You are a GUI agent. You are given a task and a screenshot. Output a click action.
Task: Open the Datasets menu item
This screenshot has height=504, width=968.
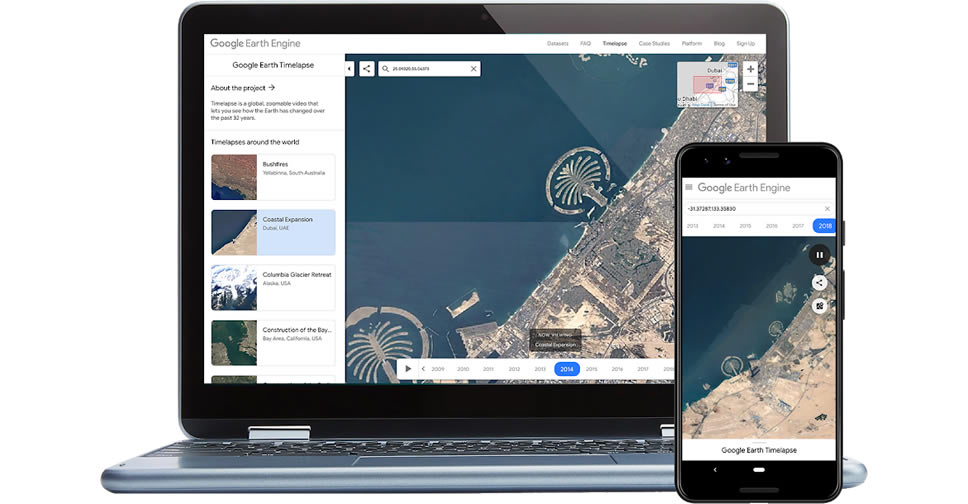558,44
